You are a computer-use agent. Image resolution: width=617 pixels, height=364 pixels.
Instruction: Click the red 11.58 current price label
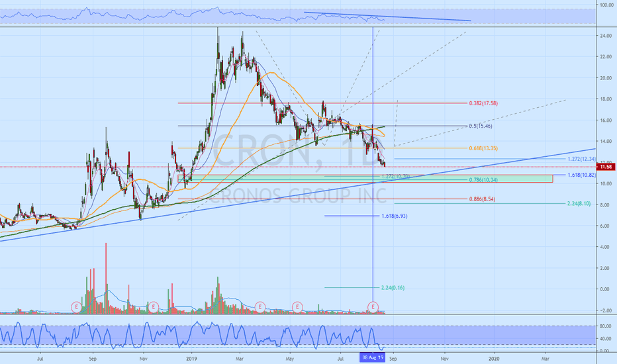(606, 167)
